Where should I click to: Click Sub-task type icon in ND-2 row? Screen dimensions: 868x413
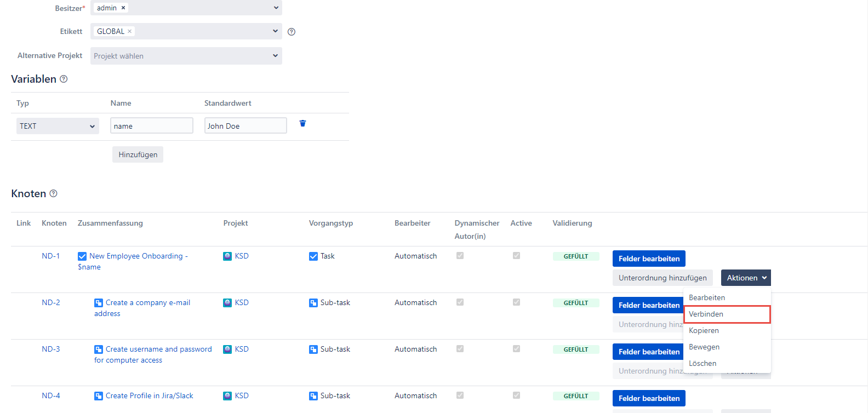point(313,303)
